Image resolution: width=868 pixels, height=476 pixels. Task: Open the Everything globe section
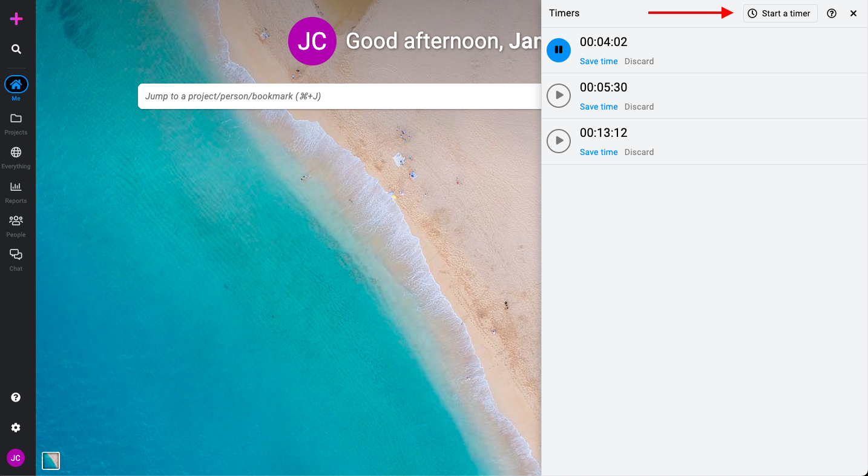[x=16, y=157]
